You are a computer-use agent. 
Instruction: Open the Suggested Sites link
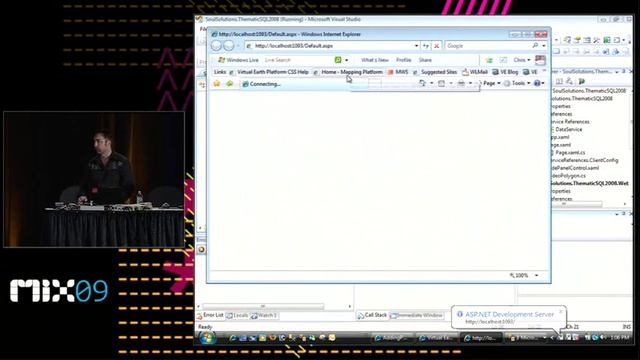click(x=435, y=72)
